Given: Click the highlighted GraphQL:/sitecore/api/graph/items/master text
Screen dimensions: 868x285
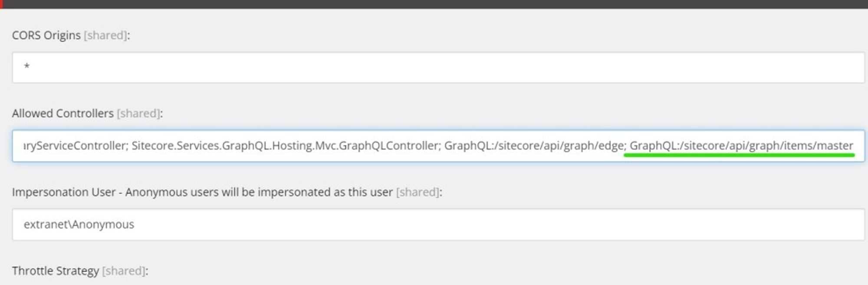Looking at the screenshot, I should (742, 146).
